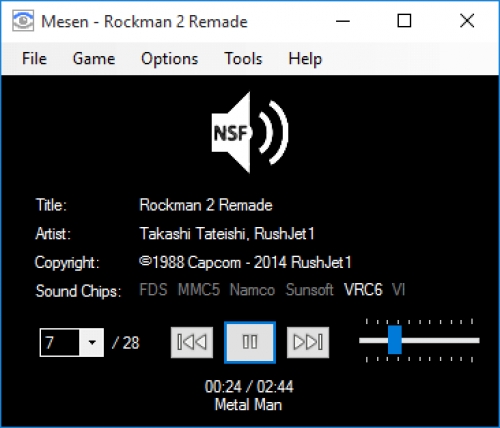Open the File menu
This screenshot has width=500, height=428.
[x=34, y=59]
